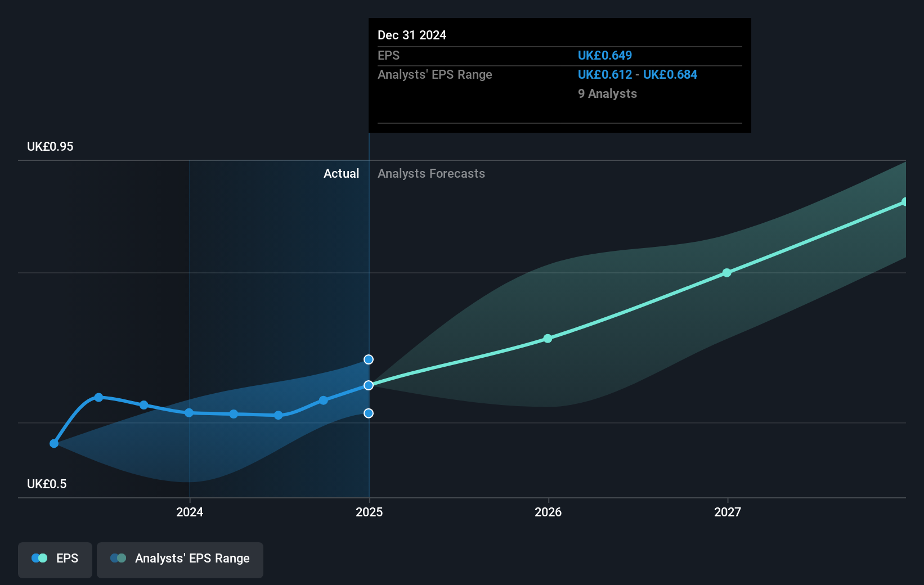Select the forecast EPS point at 2026
Screen dimensions: 924x585
548,339
